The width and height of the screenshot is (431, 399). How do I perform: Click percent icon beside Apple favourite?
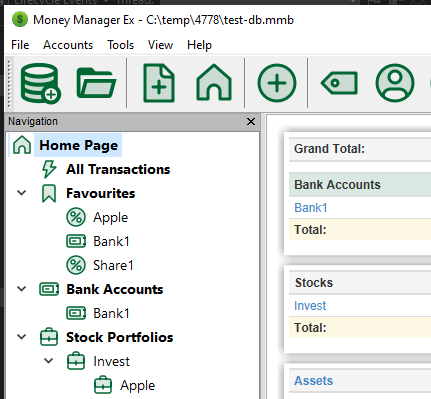(76, 217)
